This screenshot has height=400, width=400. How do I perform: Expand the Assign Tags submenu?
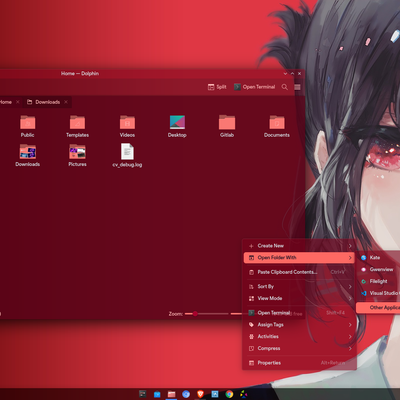tap(299, 325)
